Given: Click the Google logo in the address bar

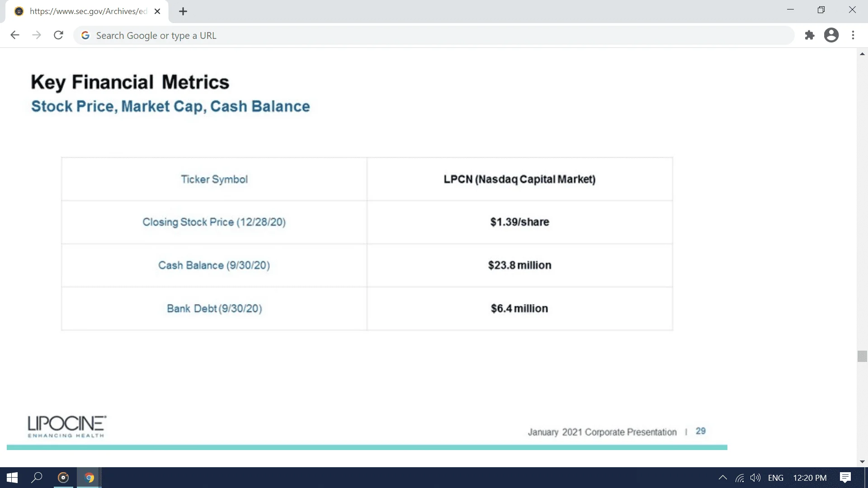Looking at the screenshot, I should 85,35.
